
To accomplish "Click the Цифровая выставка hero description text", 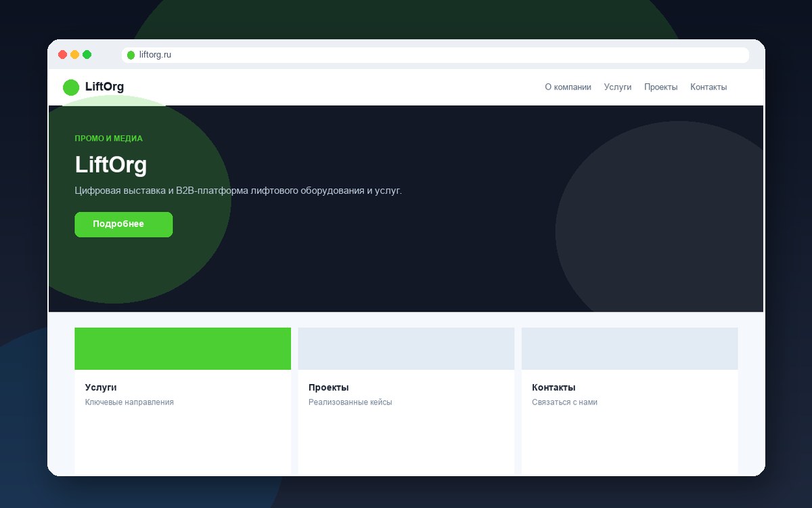I will (238, 191).
